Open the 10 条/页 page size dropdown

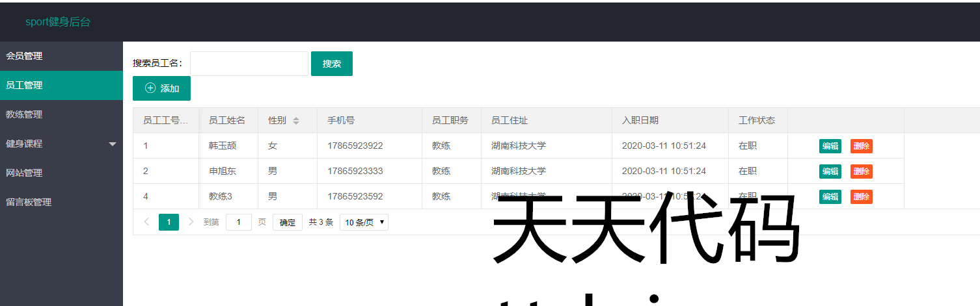click(364, 222)
